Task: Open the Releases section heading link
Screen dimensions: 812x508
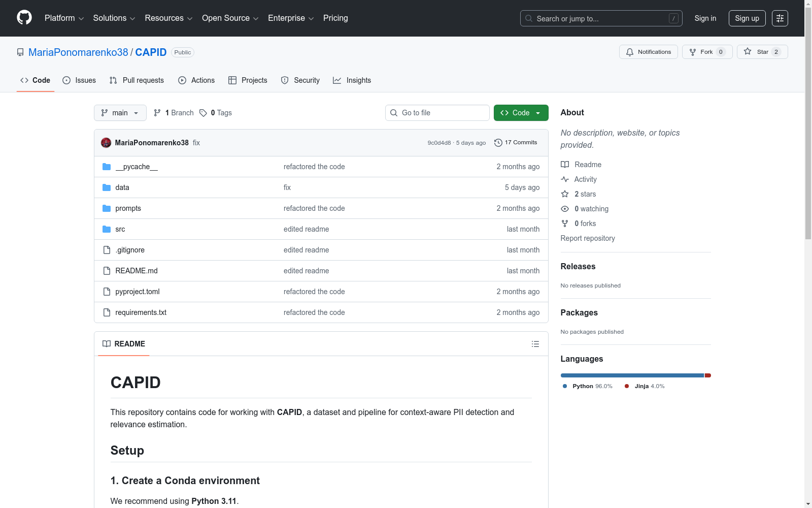Action: [x=578, y=266]
